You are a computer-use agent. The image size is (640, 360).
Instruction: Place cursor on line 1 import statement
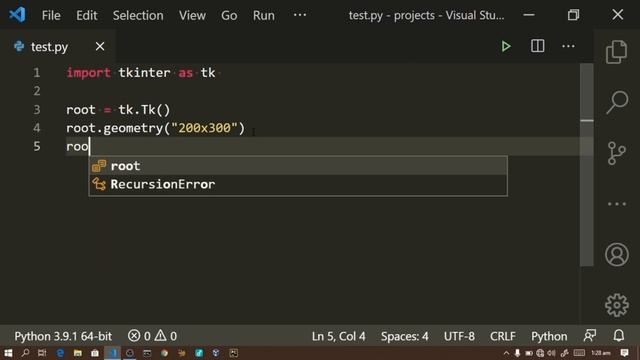(x=141, y=73)
